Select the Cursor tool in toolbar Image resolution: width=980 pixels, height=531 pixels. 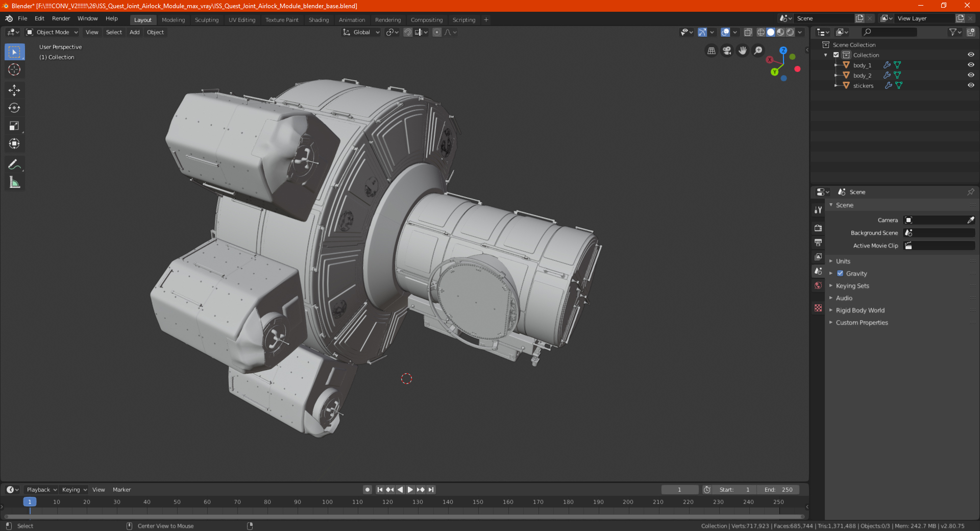(x=14, y=70)
